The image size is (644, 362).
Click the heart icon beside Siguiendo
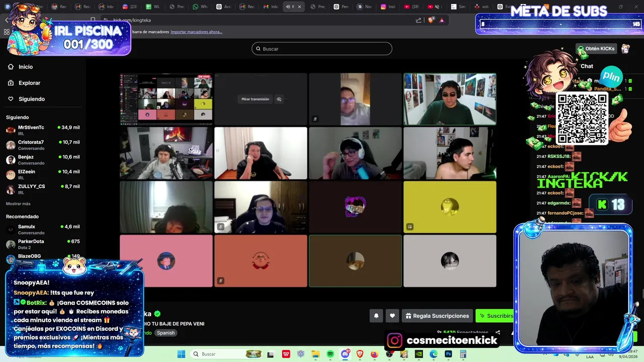point(11,99)
